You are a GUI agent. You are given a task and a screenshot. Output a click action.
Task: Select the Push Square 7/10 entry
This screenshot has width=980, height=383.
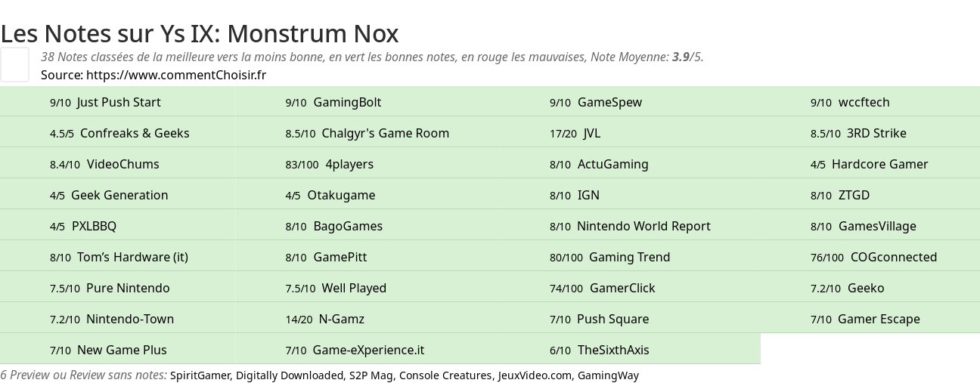tap(612, 319)
